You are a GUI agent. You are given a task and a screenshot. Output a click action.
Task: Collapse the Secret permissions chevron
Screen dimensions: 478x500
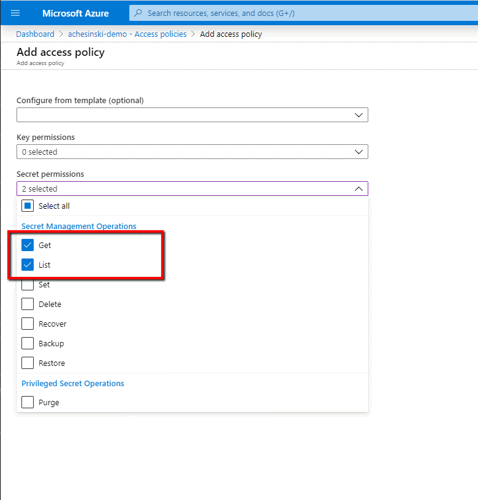[x=359, y=189]
